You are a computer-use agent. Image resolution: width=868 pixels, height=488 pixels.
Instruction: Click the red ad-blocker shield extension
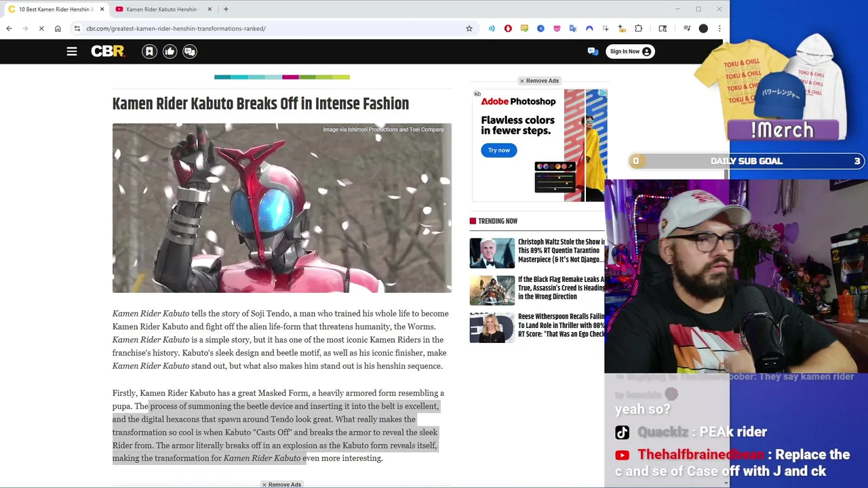click(x=508, y=28)
